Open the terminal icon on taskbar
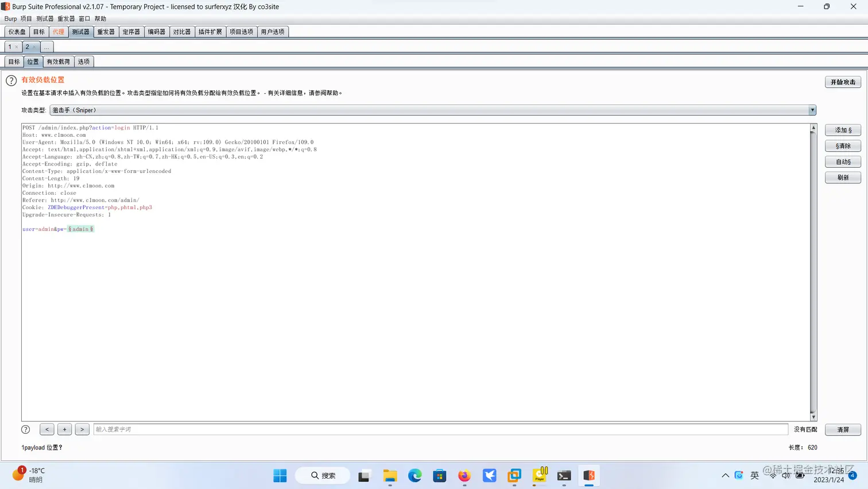The height and width of the screenshot is (489, 868). [x=564, y=476]
